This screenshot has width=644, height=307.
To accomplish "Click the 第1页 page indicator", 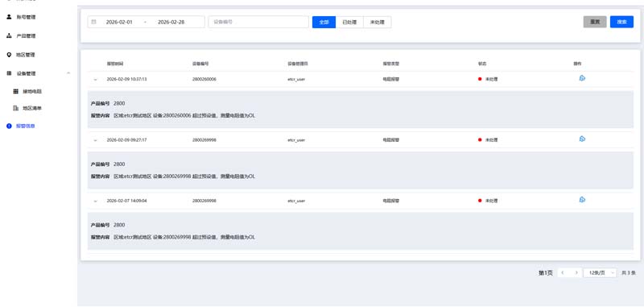I will point(546,272).
